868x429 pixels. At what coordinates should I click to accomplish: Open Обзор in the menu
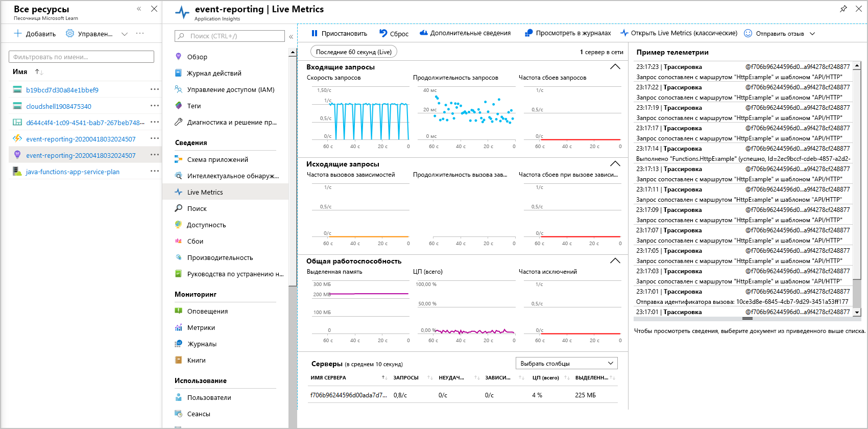click(x=197, y=57)
